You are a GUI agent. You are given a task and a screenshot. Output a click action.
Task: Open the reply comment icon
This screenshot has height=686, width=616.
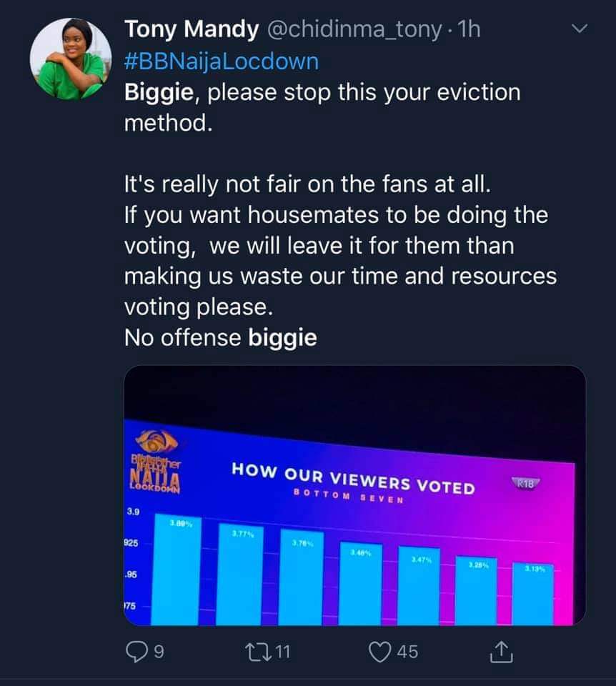tap(136, 652)
